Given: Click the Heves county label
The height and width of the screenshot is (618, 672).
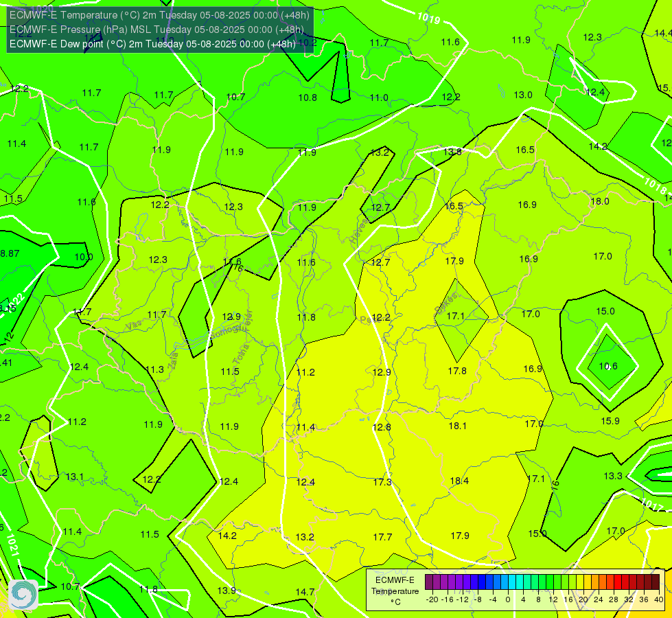Looking at the screenshot, I should [x=358, y=231].
